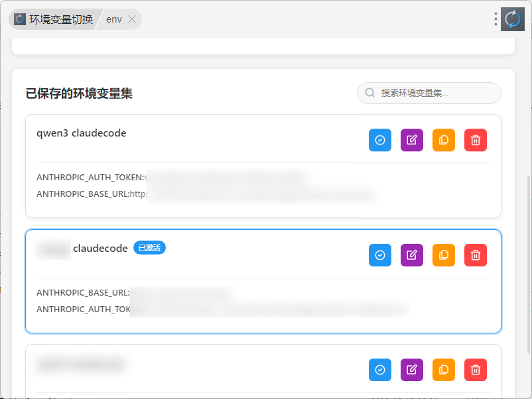
Task: Copy the 已激活 claudecode card
Action: 444,255
